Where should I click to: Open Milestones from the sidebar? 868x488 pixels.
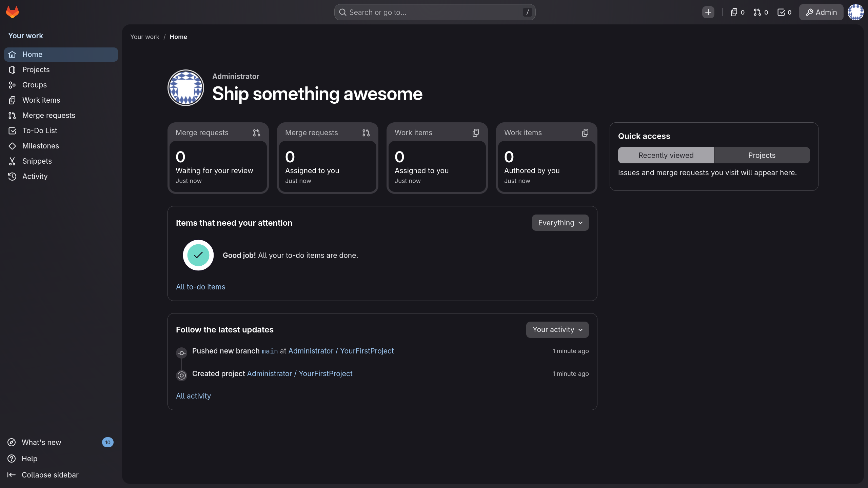[61, 146]
